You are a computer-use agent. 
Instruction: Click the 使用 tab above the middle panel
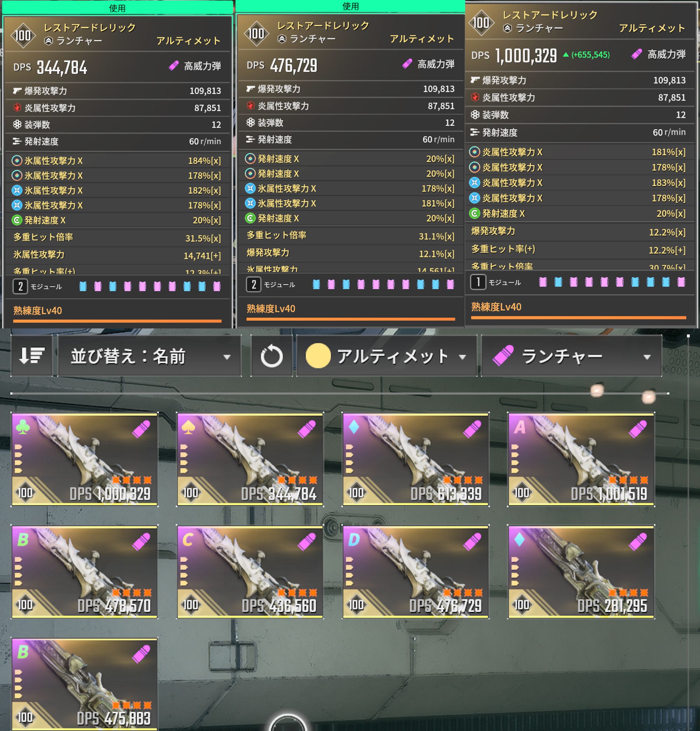click(x=350, y=6)
